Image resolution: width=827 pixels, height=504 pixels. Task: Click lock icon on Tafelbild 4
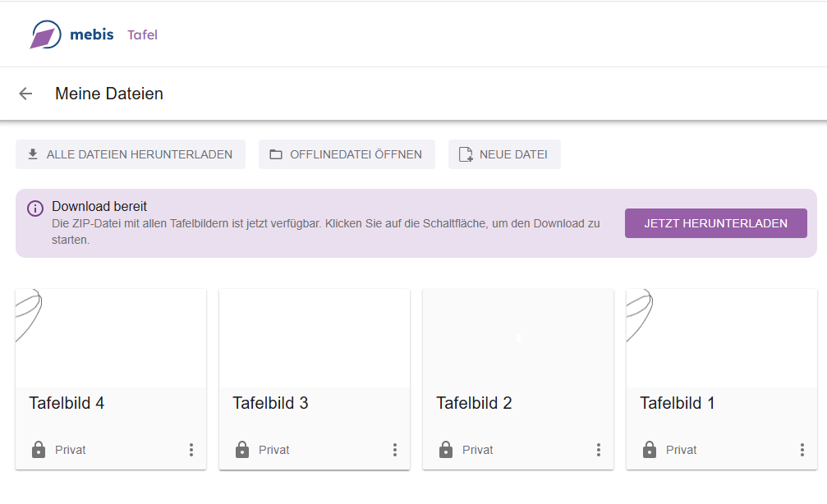coord(38,450)
